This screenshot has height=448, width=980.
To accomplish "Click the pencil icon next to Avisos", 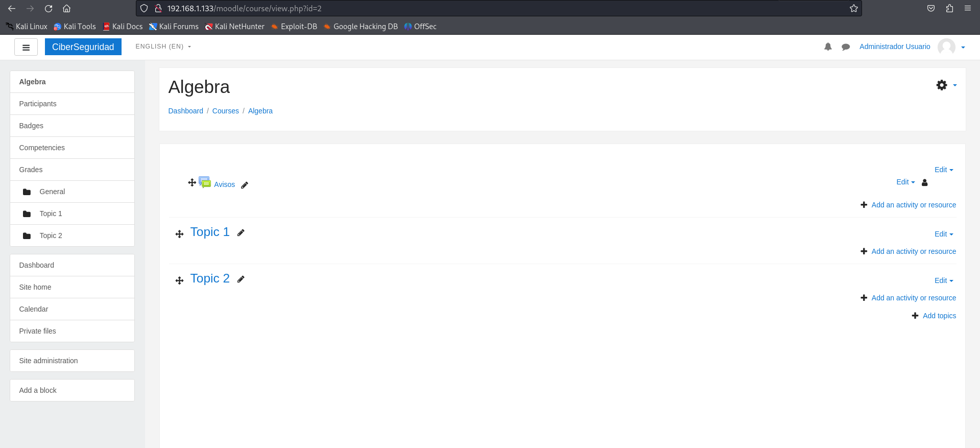I will coord(245,185).
